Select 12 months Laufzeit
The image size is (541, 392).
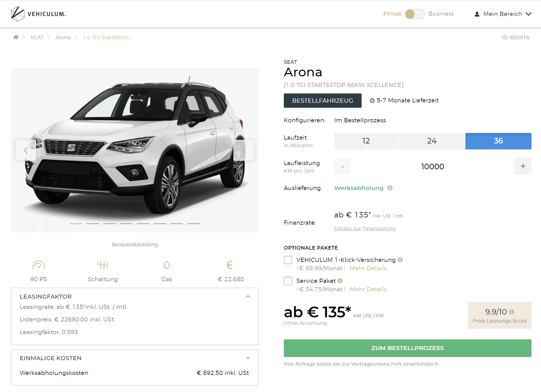(366, 141)
